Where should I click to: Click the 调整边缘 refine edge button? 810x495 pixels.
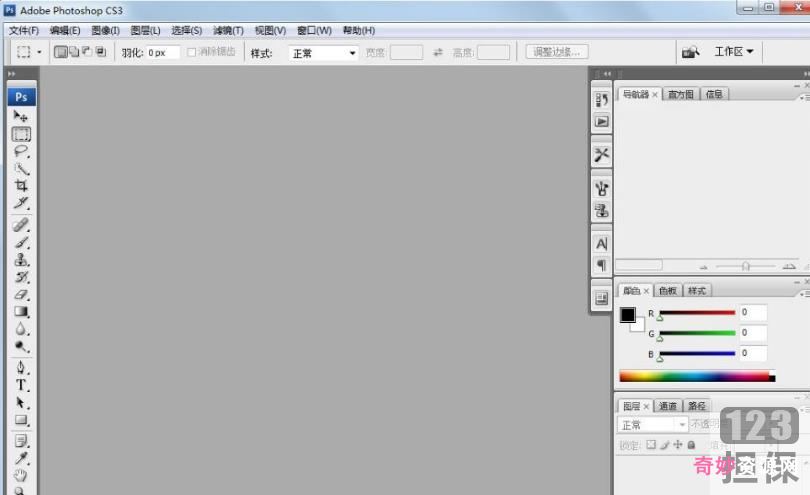(557, 52)
